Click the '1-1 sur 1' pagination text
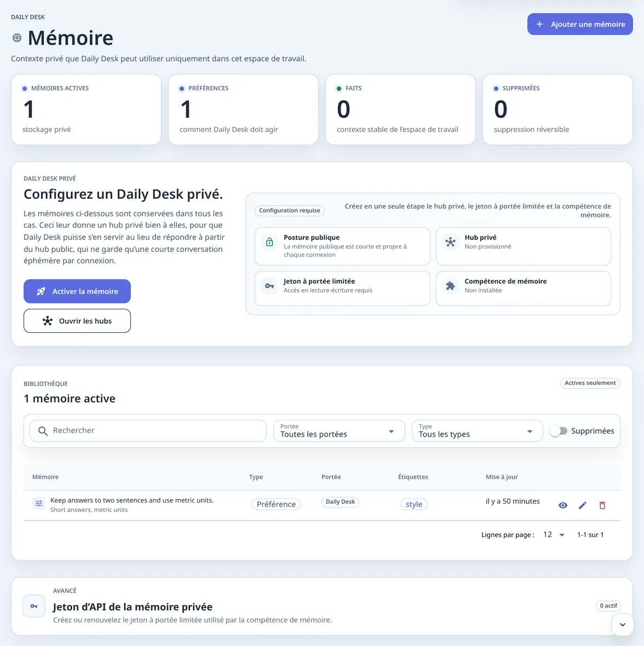The width and height of the screenshot is (644, 646). pos(590,535)
